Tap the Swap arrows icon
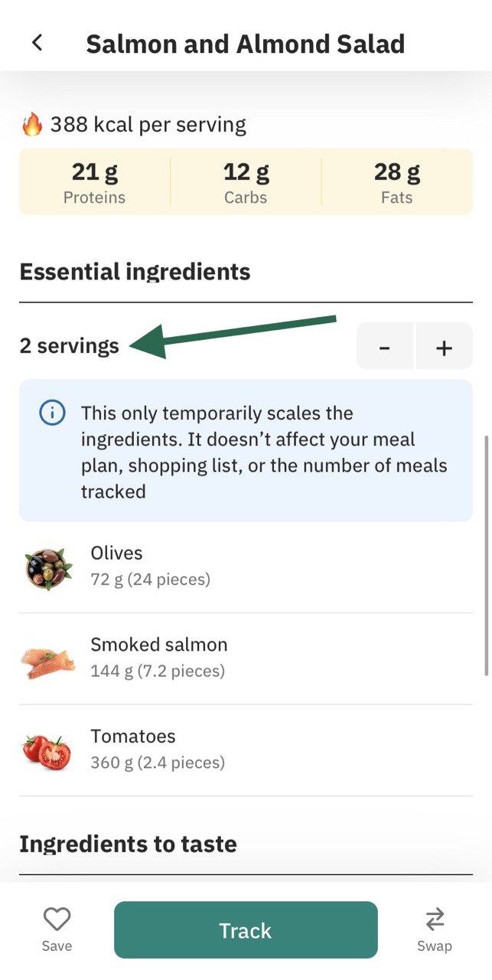 (435, 919)
